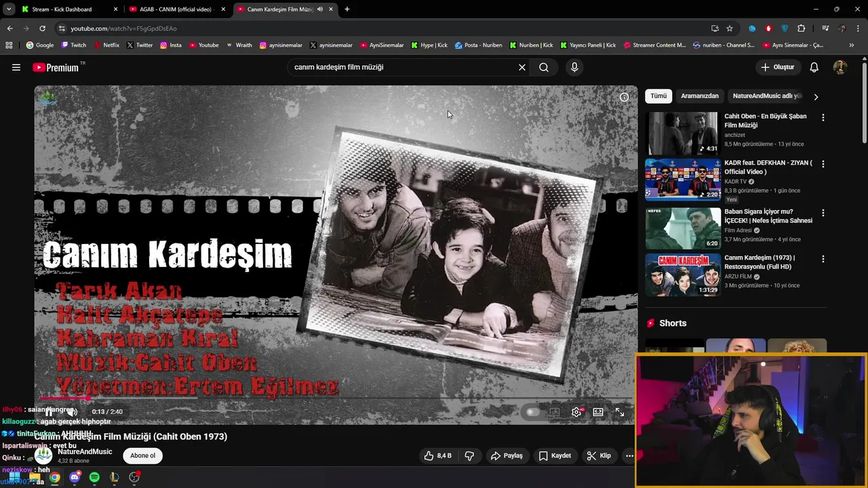The image size is (868, 488).
Task: Click the Chrome address bar URL
Action: 123,28
